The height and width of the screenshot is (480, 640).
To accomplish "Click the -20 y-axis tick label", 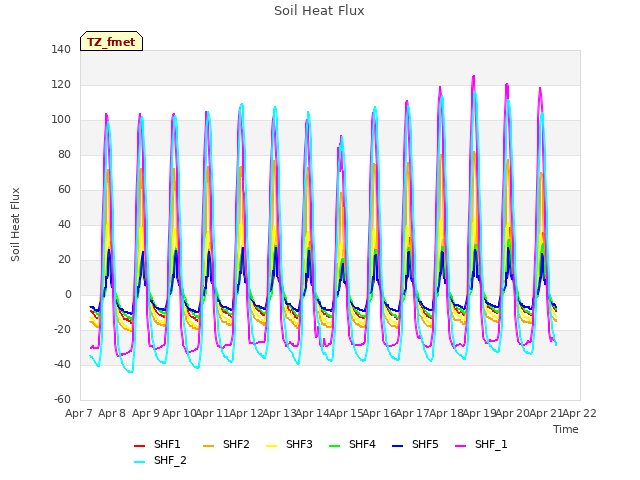I will [62, 329].
